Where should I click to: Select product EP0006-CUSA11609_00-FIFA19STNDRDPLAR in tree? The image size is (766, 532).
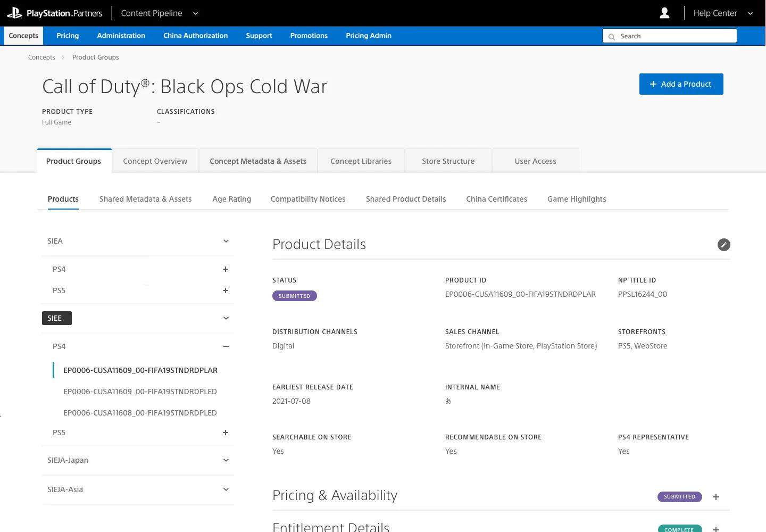point(140,370)
